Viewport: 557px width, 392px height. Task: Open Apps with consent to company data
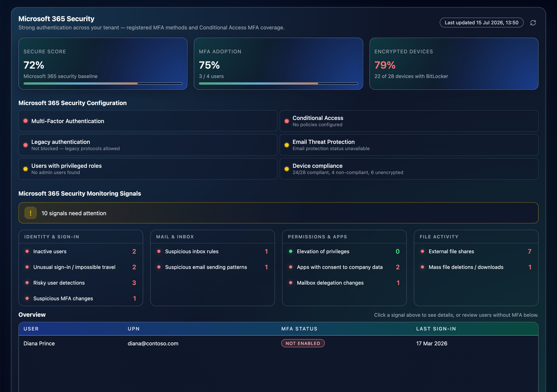tap(344, 267)
